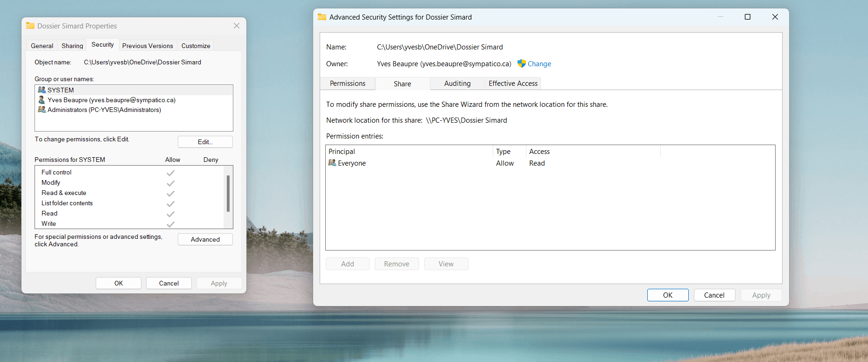Open Advanced settings from Properties dialog
The width and height of the screenshot is (868, 362).
[x=205, y=239]
